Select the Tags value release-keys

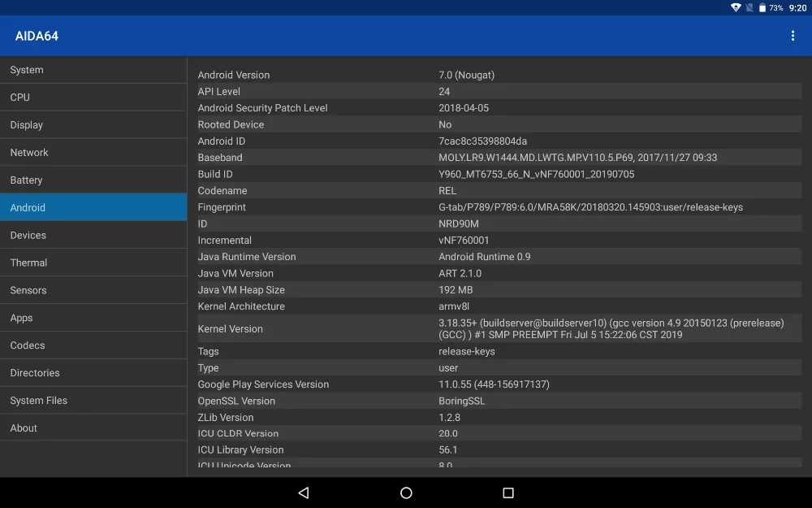pyautogui.click(x=467, y=351)
